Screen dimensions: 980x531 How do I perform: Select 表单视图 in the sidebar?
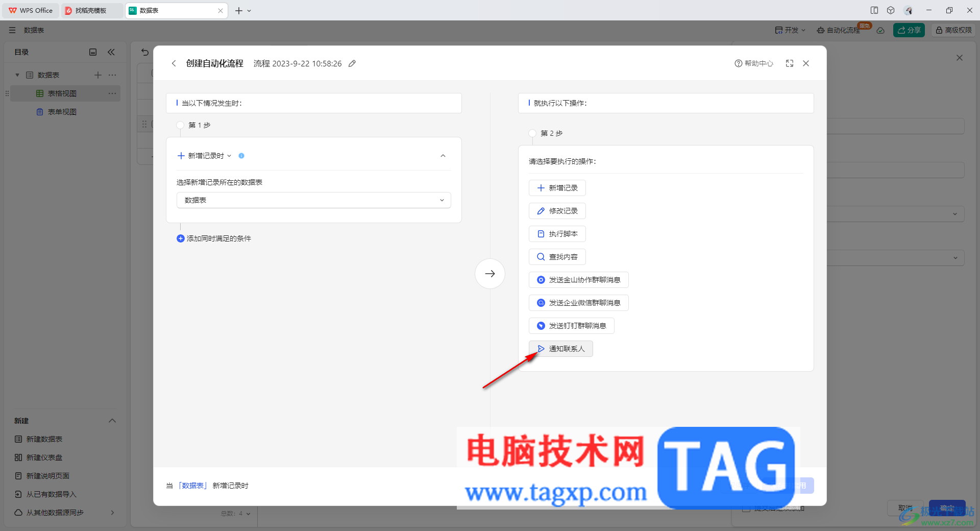(65, 112)
